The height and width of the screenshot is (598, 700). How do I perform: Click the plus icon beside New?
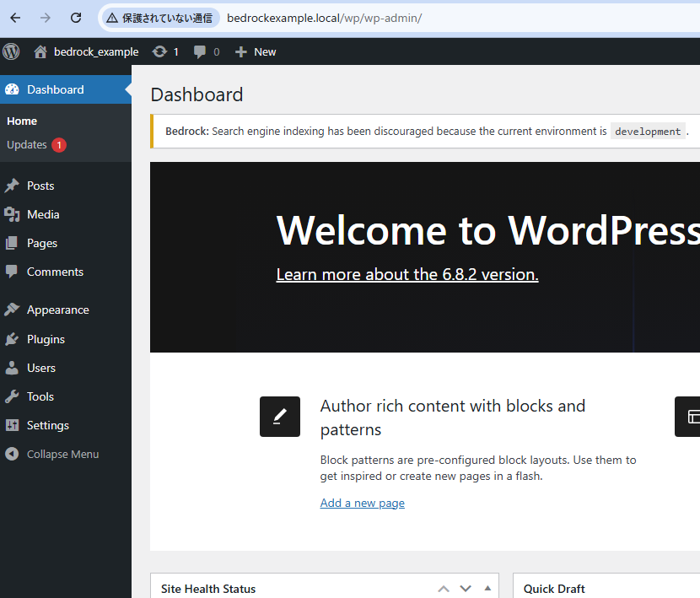click(x=240, y=51)
